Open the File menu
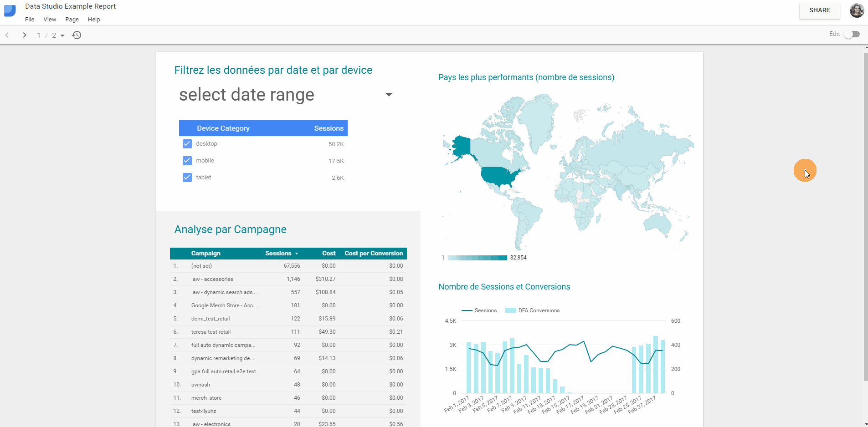This screenshot has height=427, width=868. [30, 20]
